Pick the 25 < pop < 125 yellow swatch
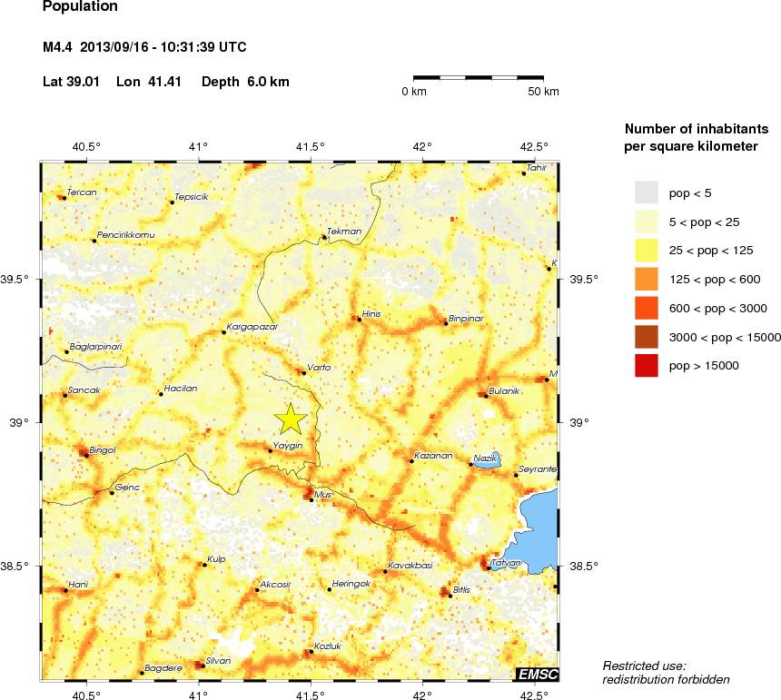 (646, 250)
